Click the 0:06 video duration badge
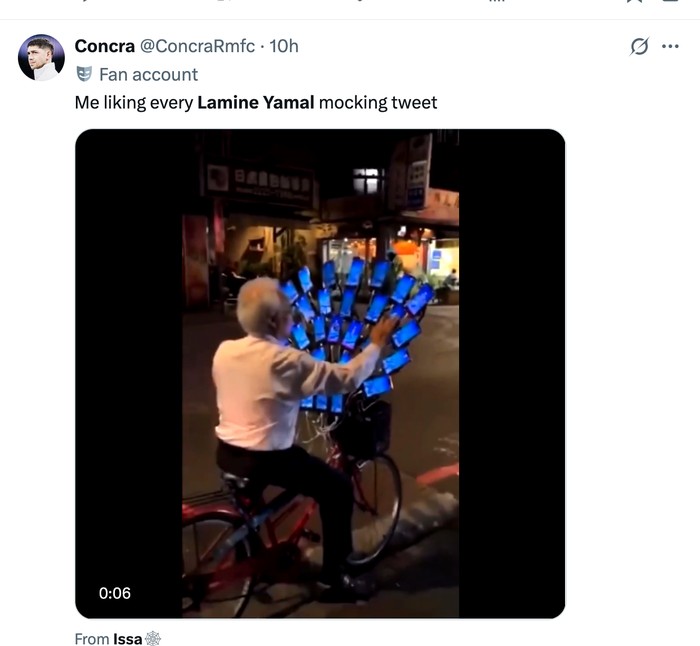The image size is (700, 646). pyautogui.click(x=115, y=593)
